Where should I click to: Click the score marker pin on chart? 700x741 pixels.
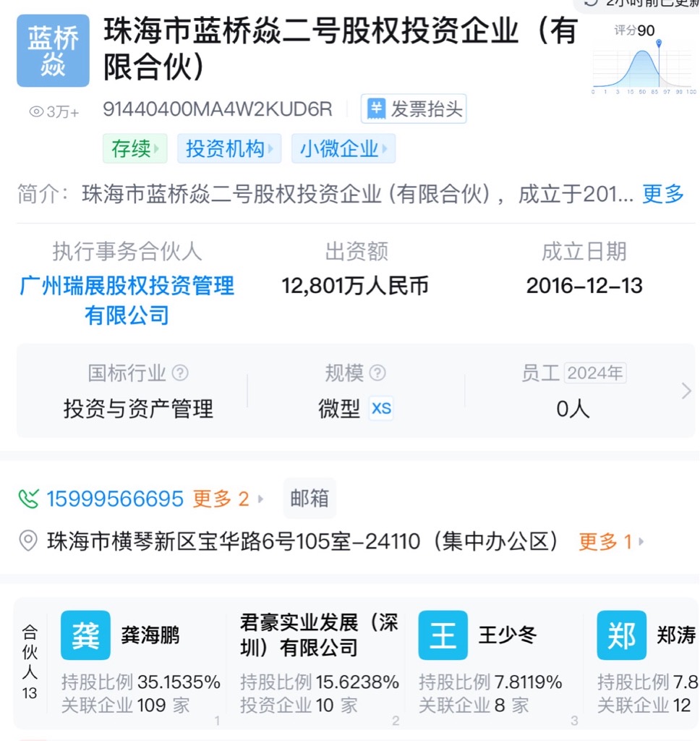659,43
